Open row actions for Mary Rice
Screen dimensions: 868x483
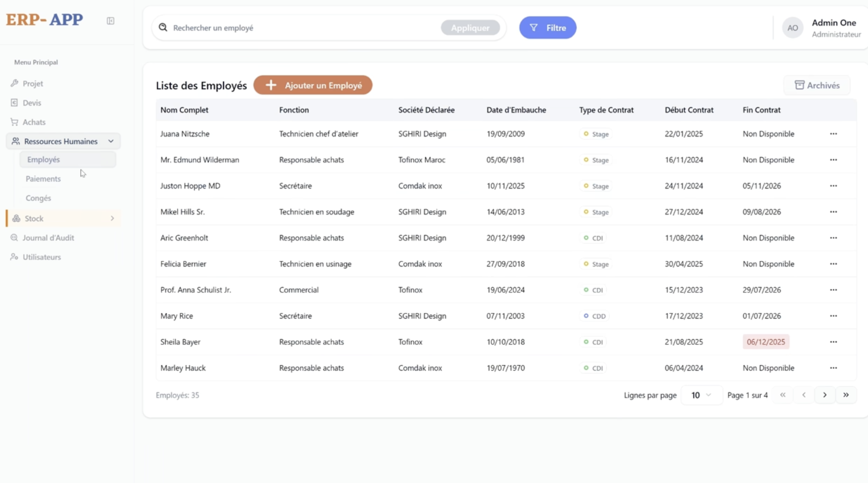(x=833, y=316)
